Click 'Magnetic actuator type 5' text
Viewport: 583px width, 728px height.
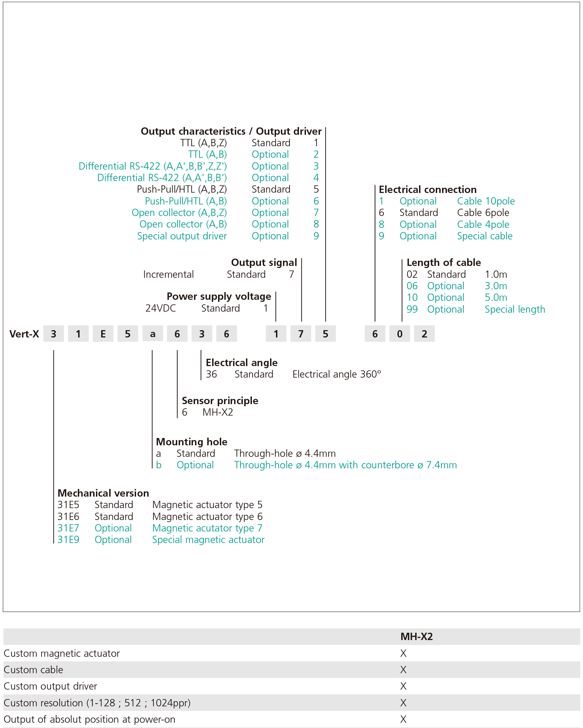point(208,505)
